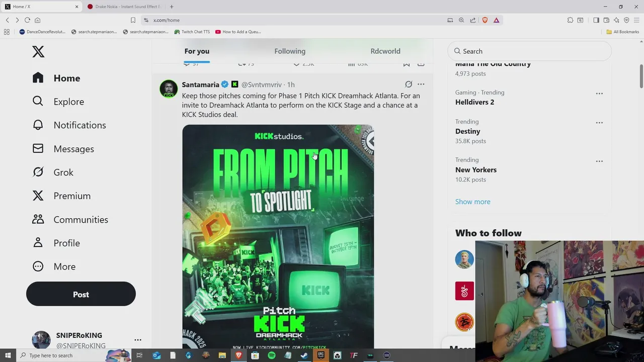This screenshot has width=644, height=362.
Task: Switch to the For you tab
Action: click(x=197, y=51)
